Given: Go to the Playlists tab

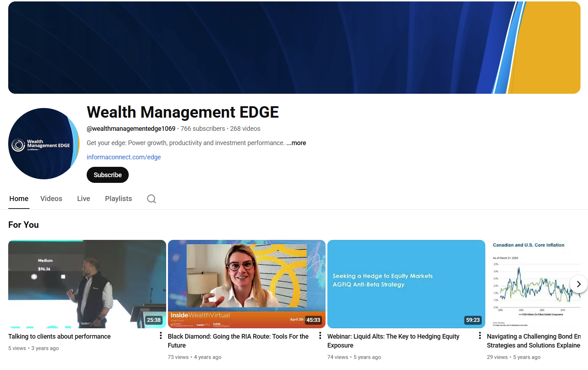Looking at the screenshot, I should [x=118, y=199].
